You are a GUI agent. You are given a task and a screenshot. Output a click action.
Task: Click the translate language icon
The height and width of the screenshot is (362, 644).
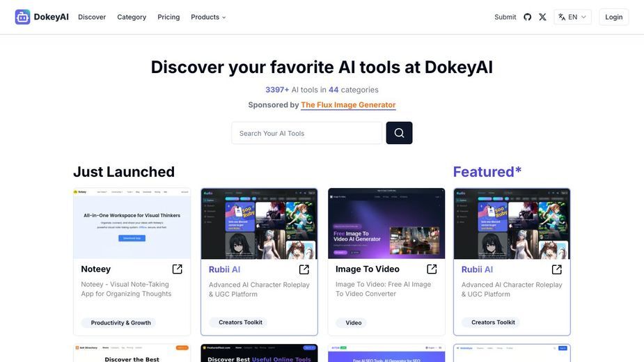pyautogui.click(x=561, y=17)
